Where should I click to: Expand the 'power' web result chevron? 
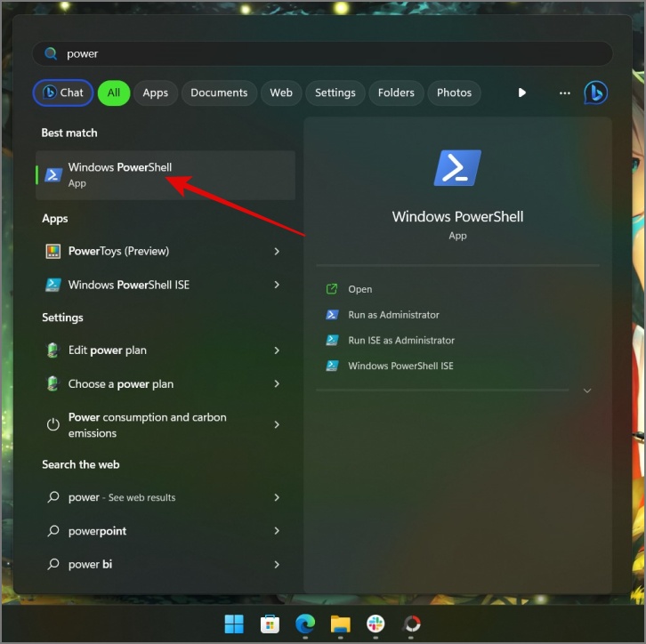(277, 497)
